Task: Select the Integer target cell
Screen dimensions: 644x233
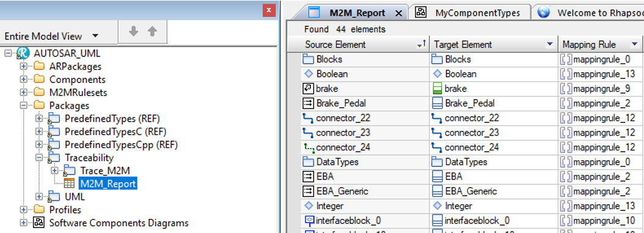Action: [x=494, y=205]
